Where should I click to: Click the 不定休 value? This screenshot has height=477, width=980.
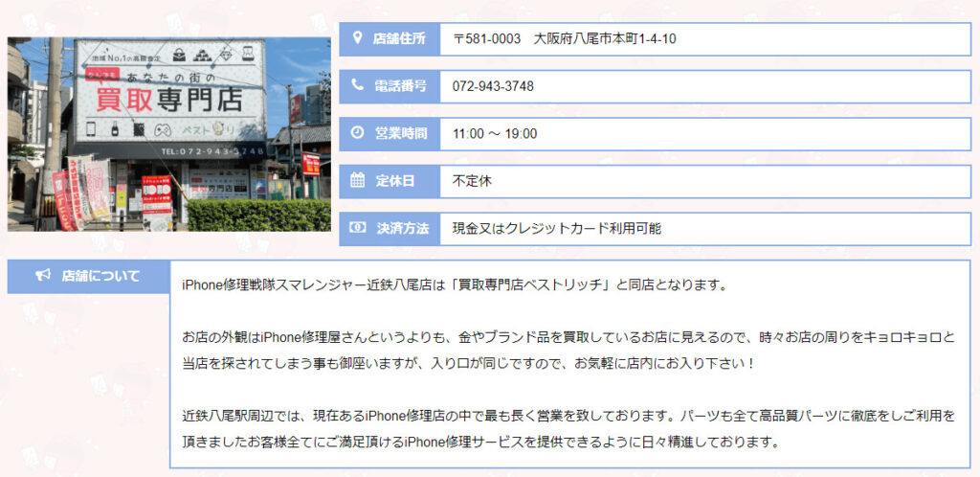[472, 181]
